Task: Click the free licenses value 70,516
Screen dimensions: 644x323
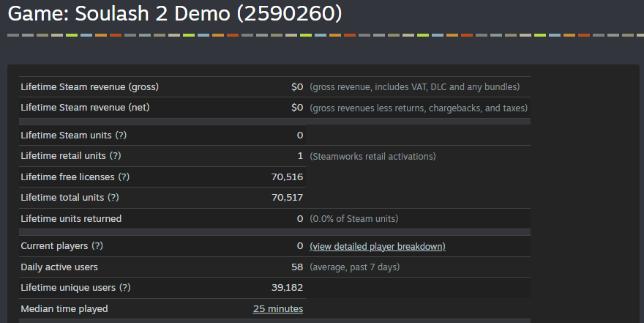Action: point(287,177)
